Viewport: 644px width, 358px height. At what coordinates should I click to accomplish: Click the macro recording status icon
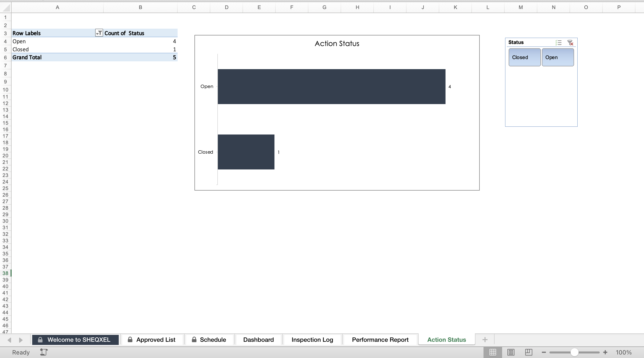(44, 352)
